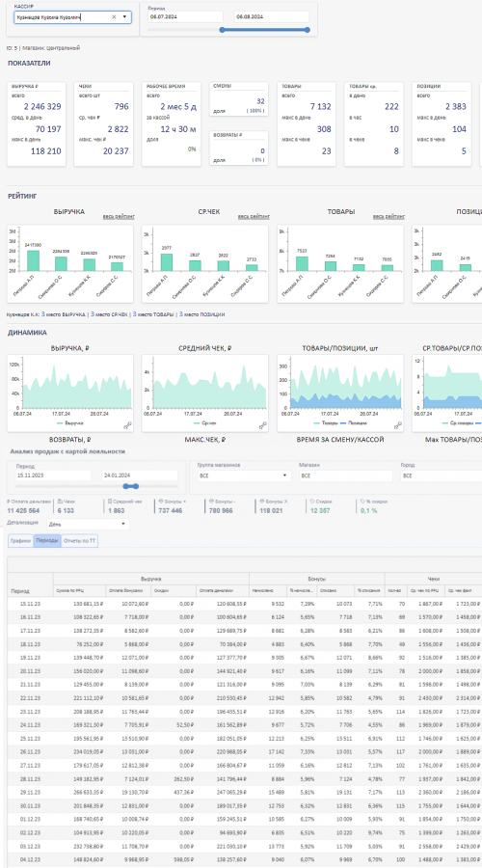Click 3 место ТОВАРЫ ranking text
This screenshot has height=868, width=482.
[x=152, y=313]
